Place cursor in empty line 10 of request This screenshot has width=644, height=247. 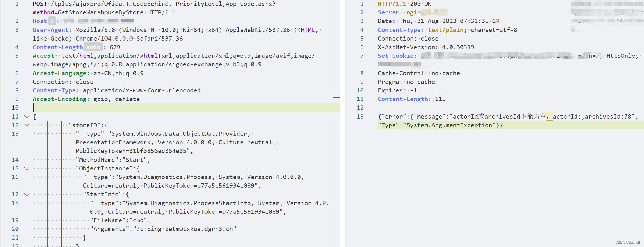[x=186, y=108]
